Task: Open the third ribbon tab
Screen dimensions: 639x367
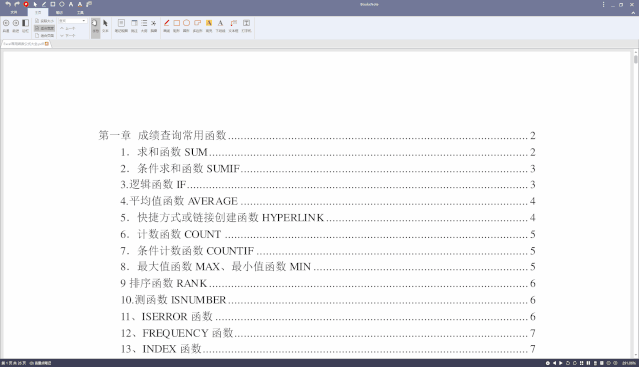Action: pyautogui.click(x=59, y=13)
